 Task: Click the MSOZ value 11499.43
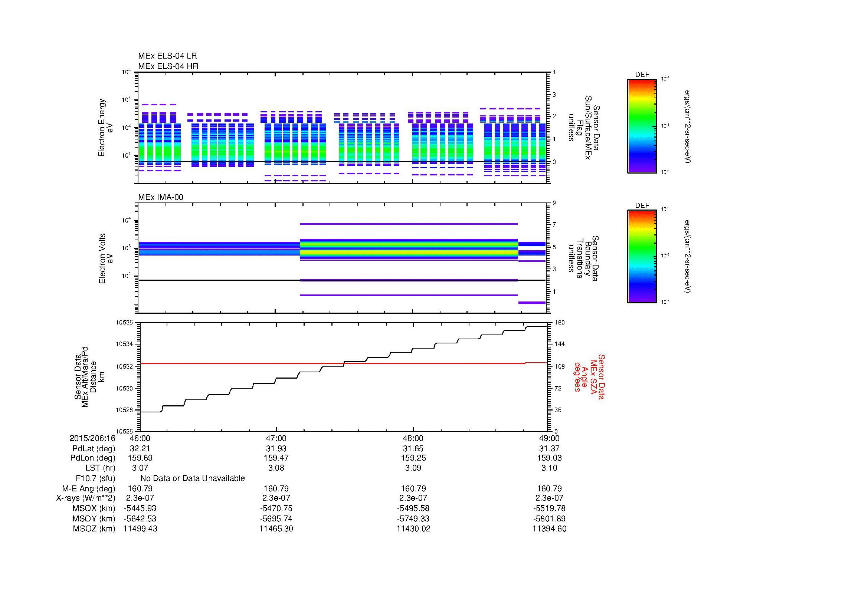(140, 529)
